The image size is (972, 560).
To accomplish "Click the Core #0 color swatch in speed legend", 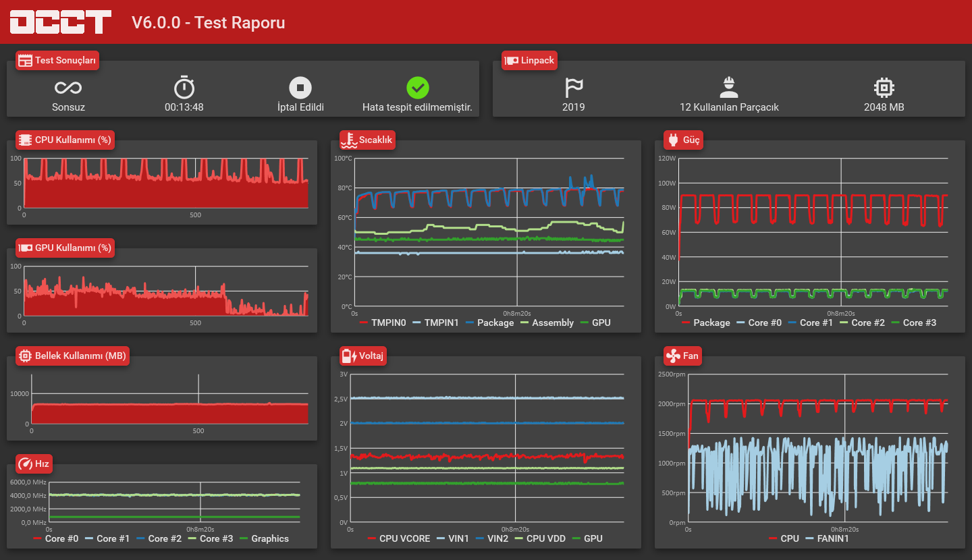I will [38, 538].
